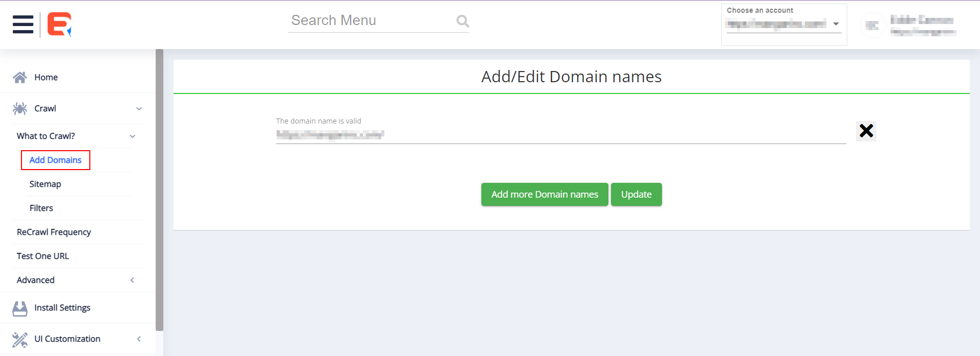
Task: Click the Crawl spider icon
Action: (20, 109)
